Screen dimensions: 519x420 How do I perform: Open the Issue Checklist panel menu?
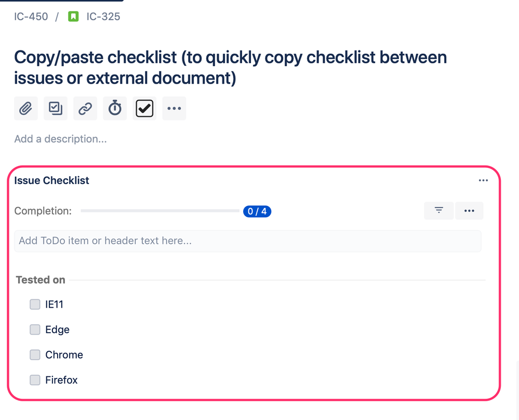[483, 180]
